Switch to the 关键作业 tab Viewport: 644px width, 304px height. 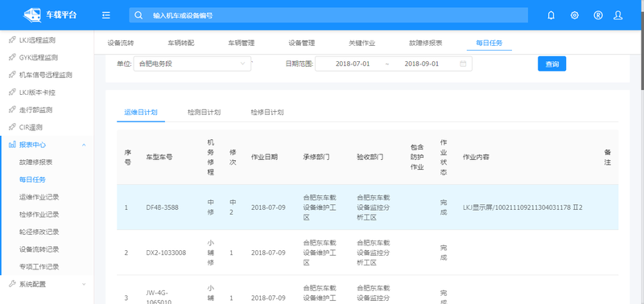[x=361, y=43]
